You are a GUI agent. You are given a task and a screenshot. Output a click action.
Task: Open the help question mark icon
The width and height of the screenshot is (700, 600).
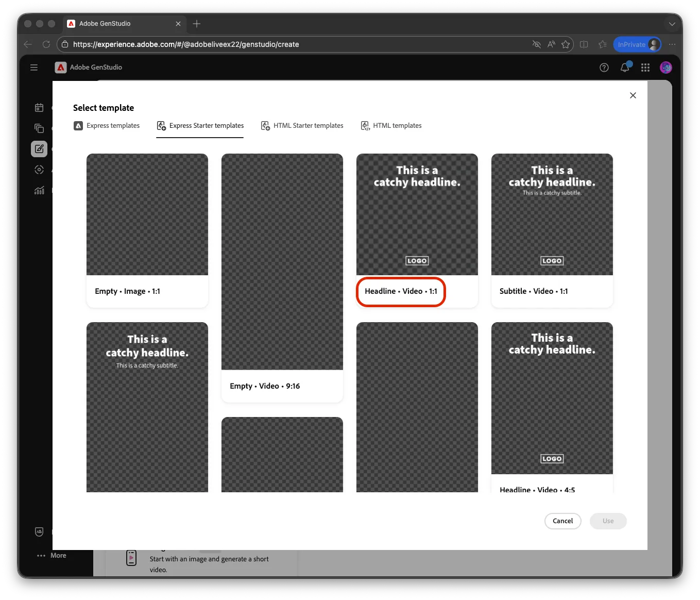[x=604, y=68]
